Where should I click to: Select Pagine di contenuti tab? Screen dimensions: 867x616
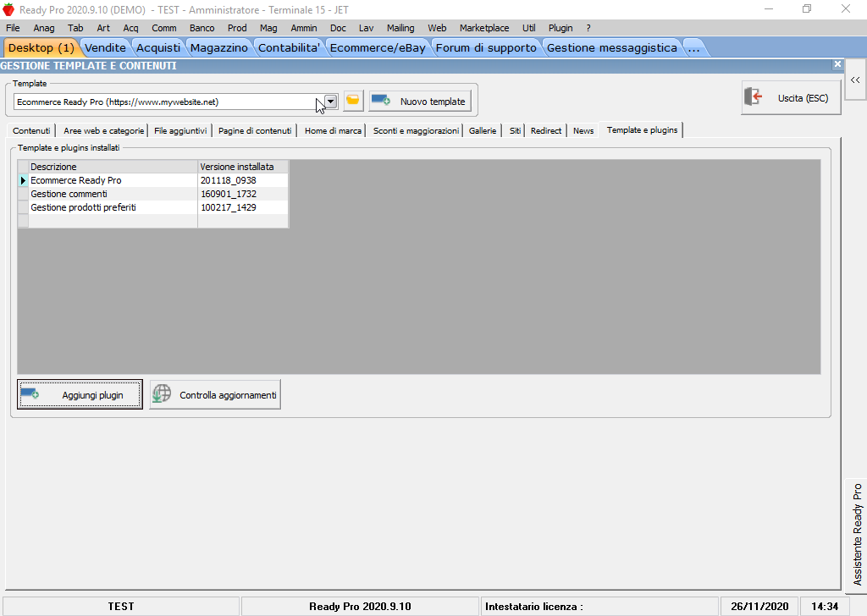tap(255, 130)
